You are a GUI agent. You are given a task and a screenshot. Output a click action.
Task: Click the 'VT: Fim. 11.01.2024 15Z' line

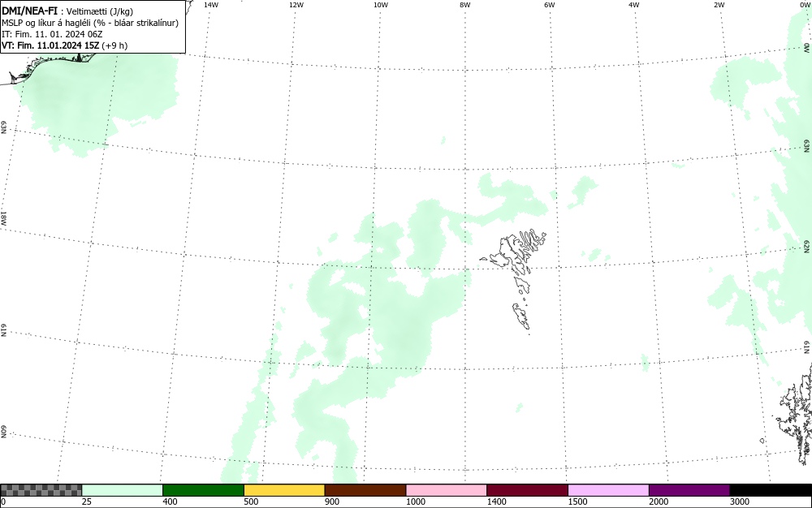click(x=65, y=45)
